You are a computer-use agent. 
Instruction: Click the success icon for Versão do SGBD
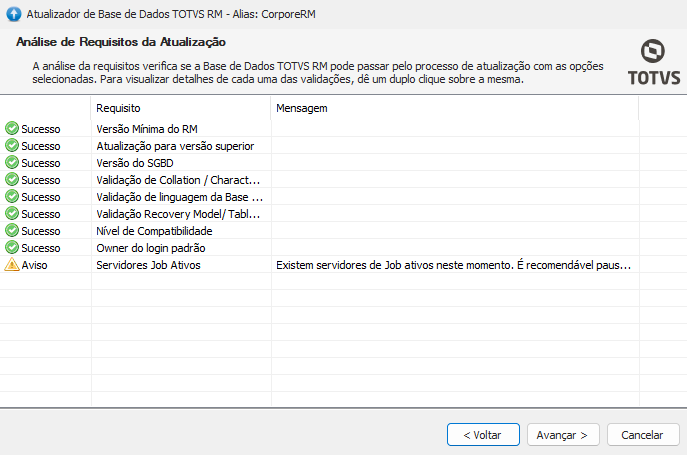pos(12,163)
